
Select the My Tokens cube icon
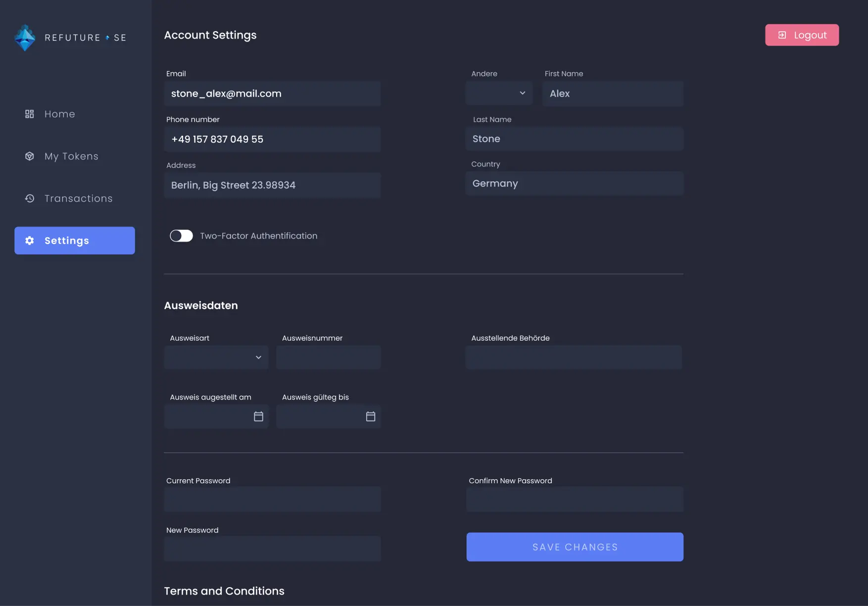tap(29, 156)
